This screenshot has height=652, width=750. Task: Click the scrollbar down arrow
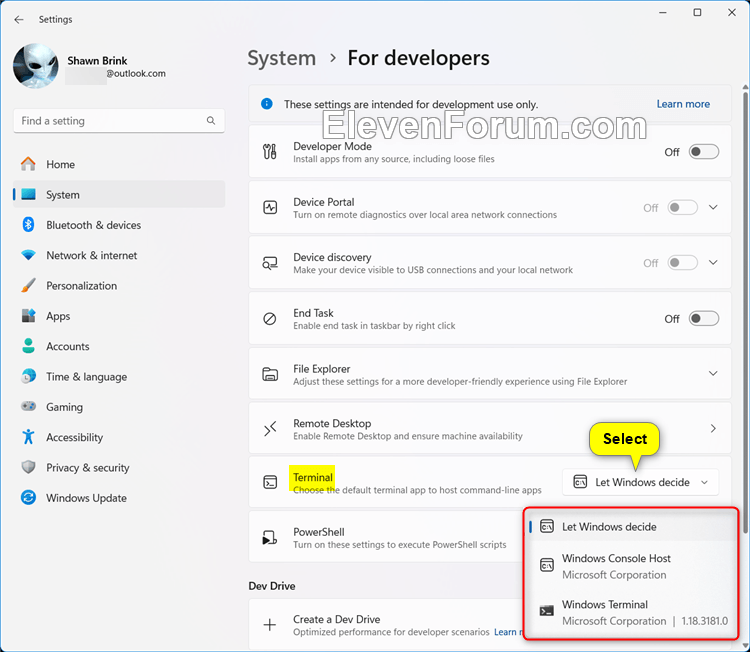pos(745,646)
